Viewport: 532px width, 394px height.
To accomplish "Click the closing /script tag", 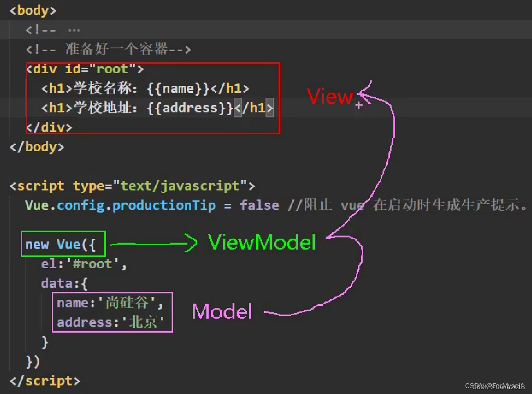I will click(x=43, y=381).
